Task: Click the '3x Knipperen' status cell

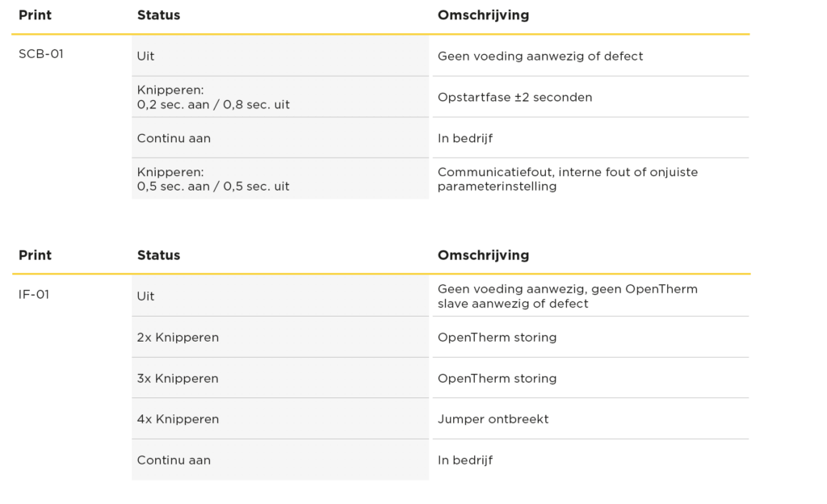Action: 280,378
